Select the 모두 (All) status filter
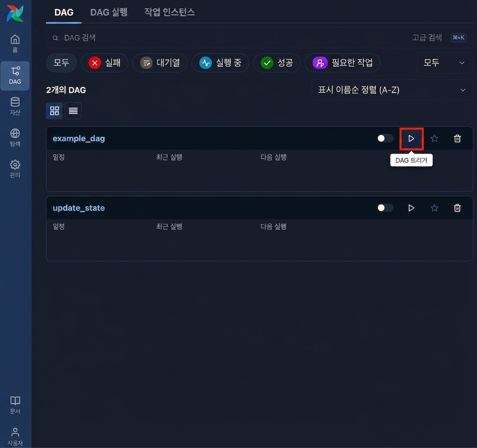477x448 pixels. click(x=61, y=63)
